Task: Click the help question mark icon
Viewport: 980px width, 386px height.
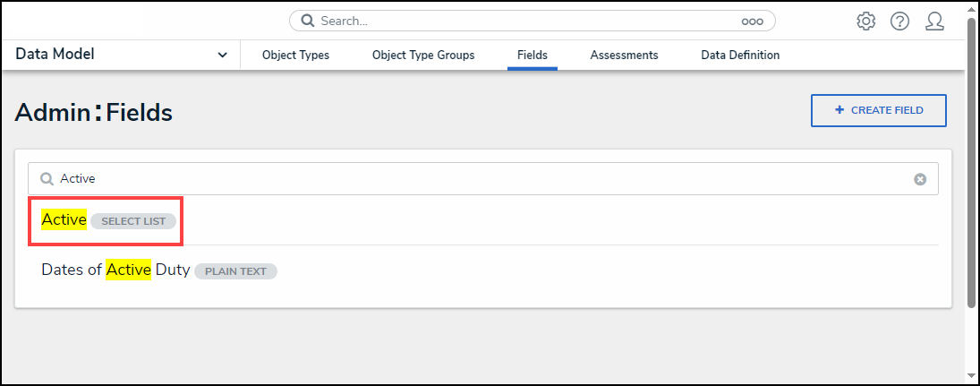Action: pyautogui.click(x=899, y=21)
